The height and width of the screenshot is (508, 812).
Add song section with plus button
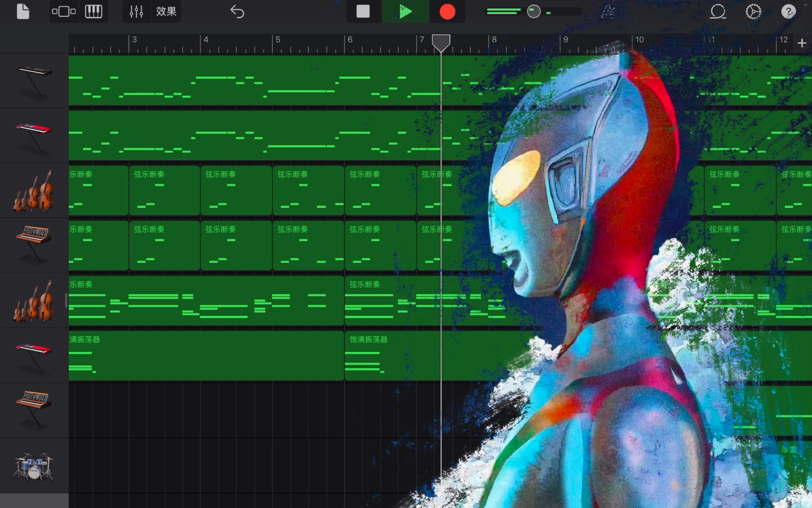802,43
